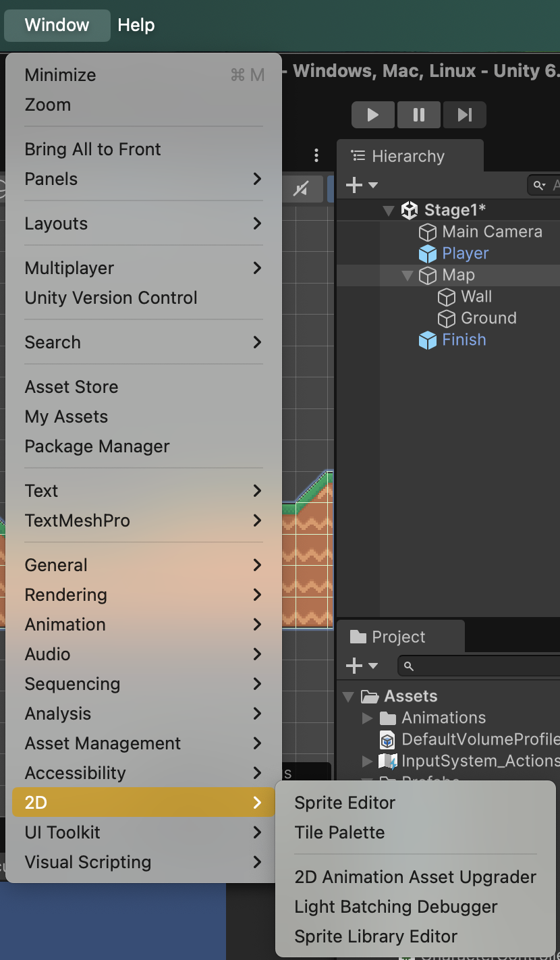Expand the InputSystem_Actions asset
The height and width of the screenshot is (960, 560).
point(367,761)
